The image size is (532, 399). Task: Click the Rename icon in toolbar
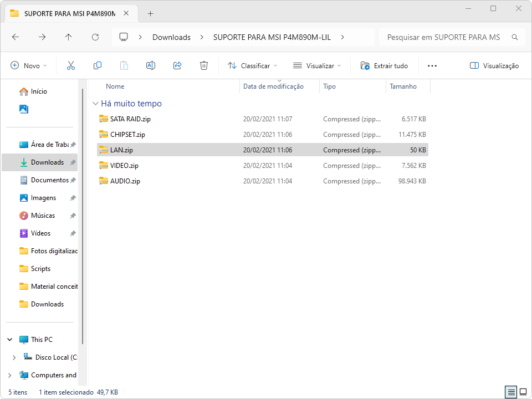(x=151, y=65)
